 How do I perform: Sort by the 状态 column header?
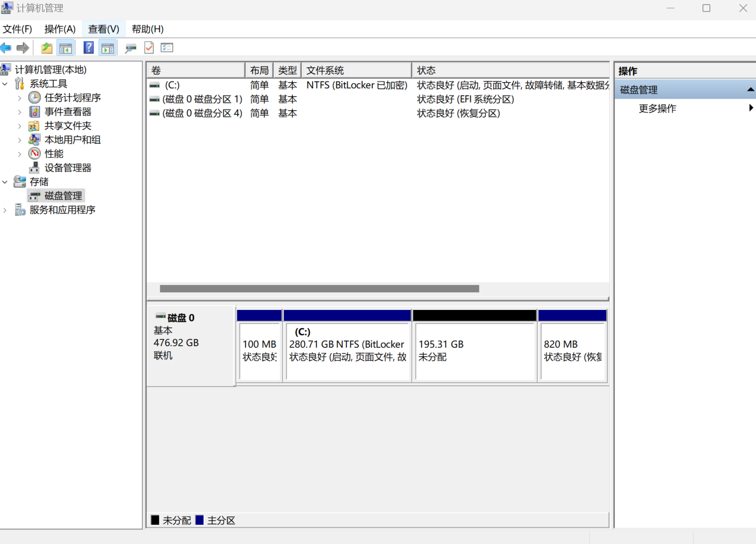click(x=510, y=70)
